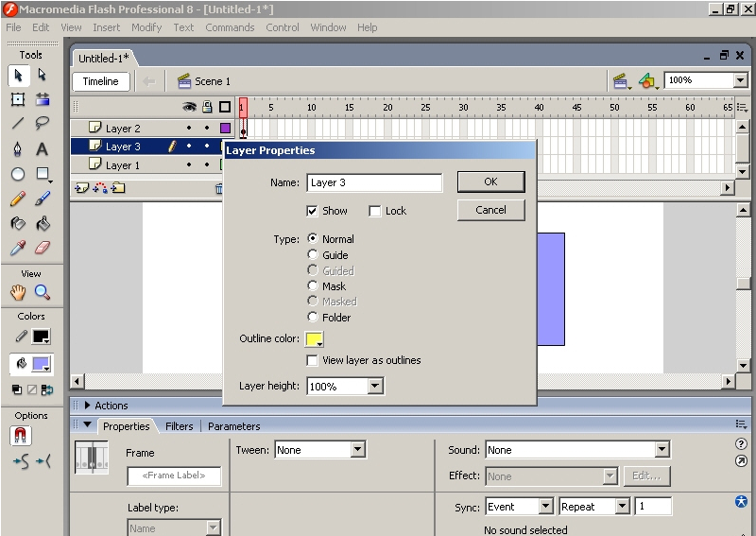
Task: Switch to the Filters tab
Action: coord(179,426)
